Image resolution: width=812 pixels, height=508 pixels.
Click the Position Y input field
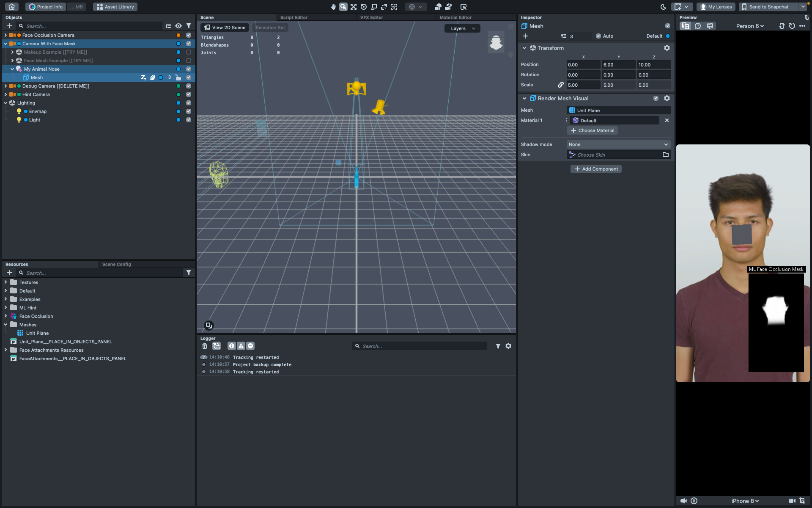click(618, 65)
